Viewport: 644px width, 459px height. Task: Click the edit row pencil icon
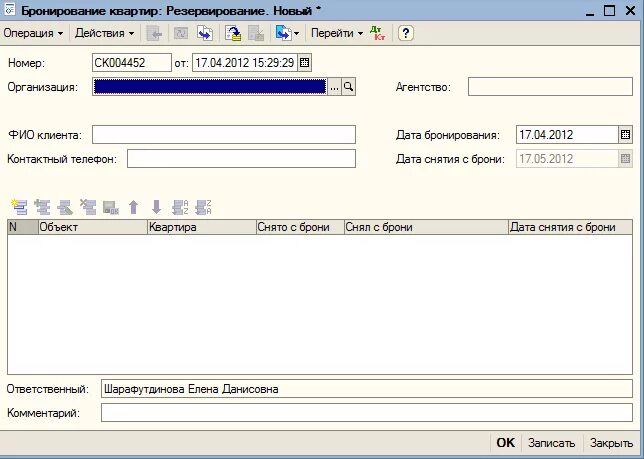pos(64,207)
